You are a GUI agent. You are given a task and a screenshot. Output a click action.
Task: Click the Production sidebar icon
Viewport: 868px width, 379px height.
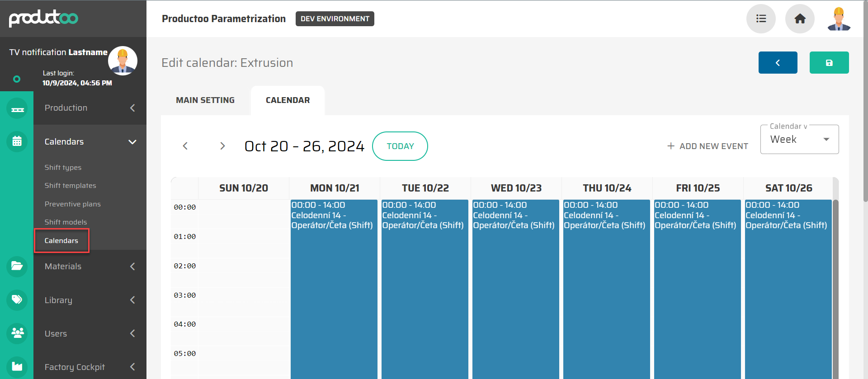[17, 108]
